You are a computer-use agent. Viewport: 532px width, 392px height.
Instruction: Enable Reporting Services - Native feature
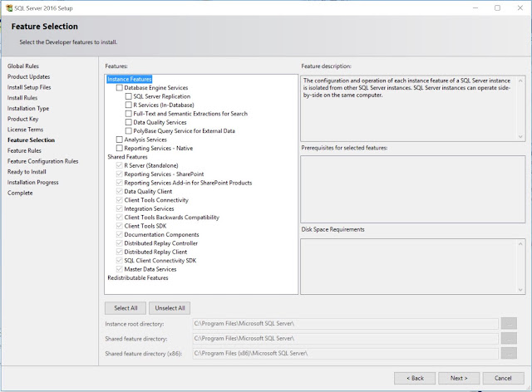(120, 148)
